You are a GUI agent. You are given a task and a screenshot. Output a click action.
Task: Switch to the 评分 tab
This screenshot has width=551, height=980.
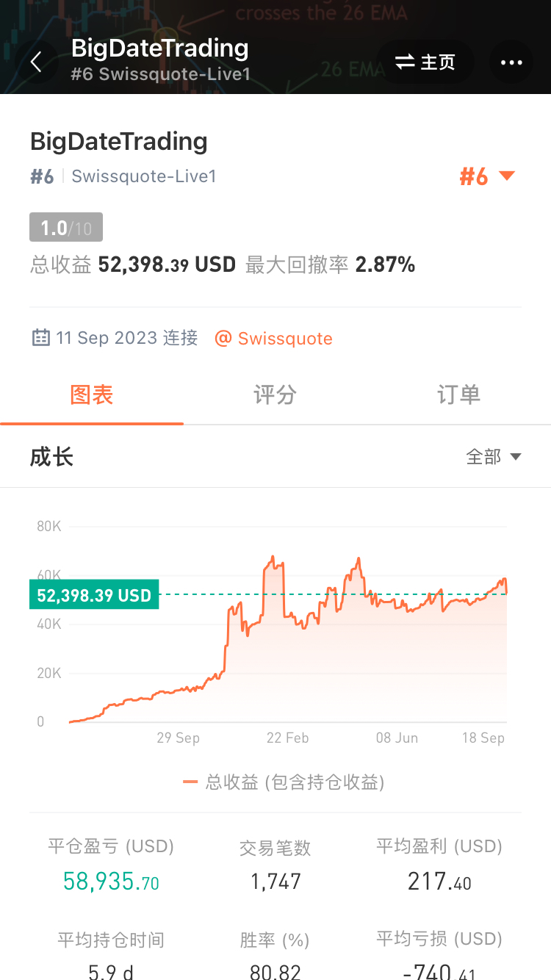pyautogui.click(x=275, y=395)
